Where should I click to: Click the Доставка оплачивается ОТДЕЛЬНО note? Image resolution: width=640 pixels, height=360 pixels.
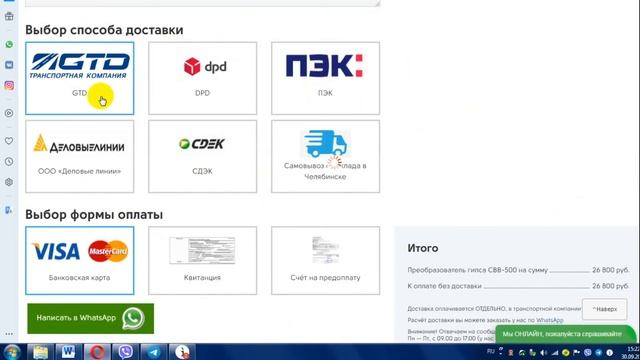[494, 309]
